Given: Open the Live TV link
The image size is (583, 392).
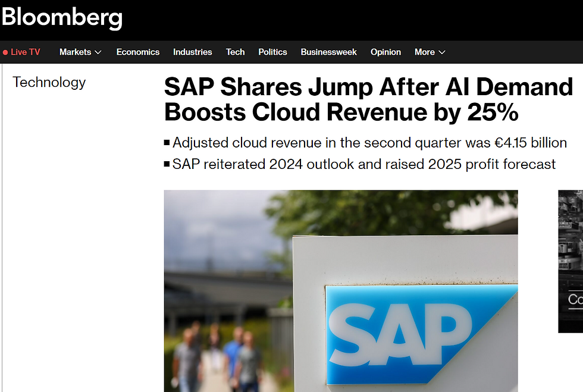Looking at the screenshot, I should click(26, 52).
